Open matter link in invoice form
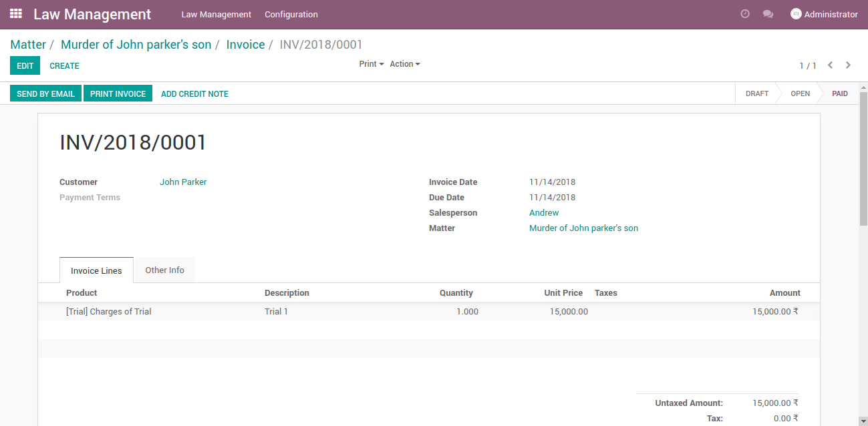868x426 pixels. pos(583,228)
